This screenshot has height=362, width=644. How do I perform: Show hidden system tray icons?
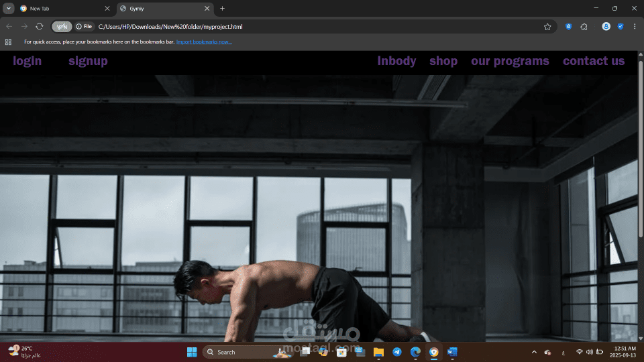coord(534,352)
